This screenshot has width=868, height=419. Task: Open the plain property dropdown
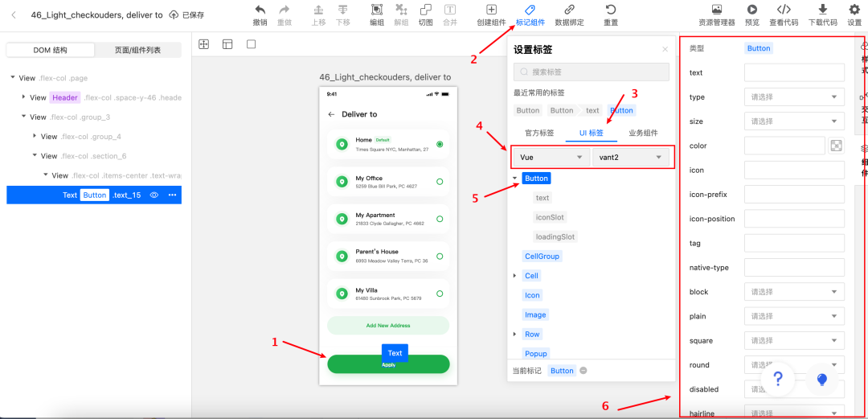[794, 316]
